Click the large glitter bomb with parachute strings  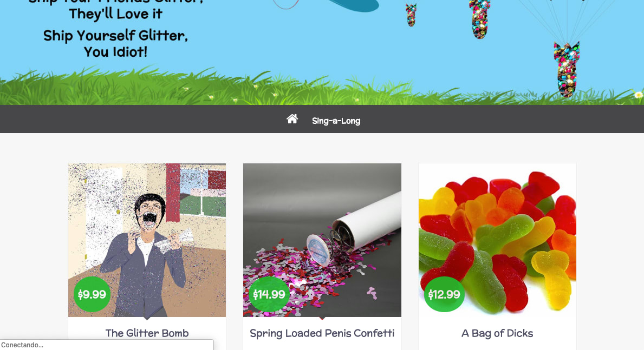point(567,68)
